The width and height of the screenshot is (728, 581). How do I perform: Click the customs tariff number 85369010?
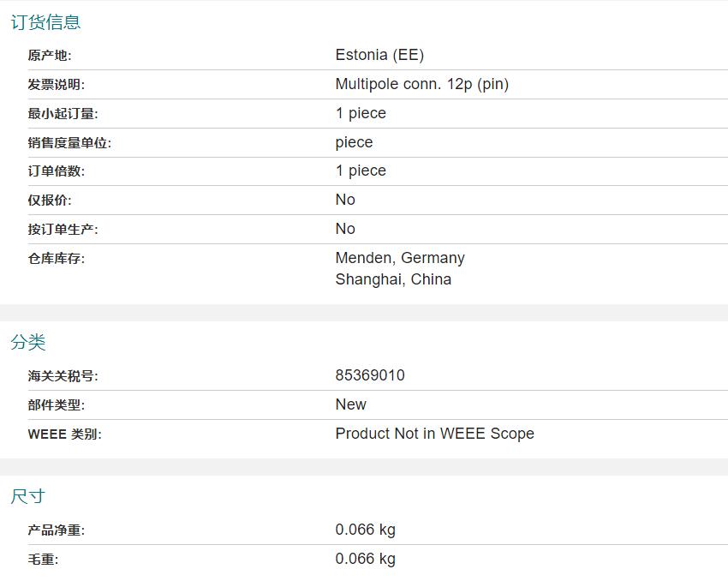click(370, 375)
